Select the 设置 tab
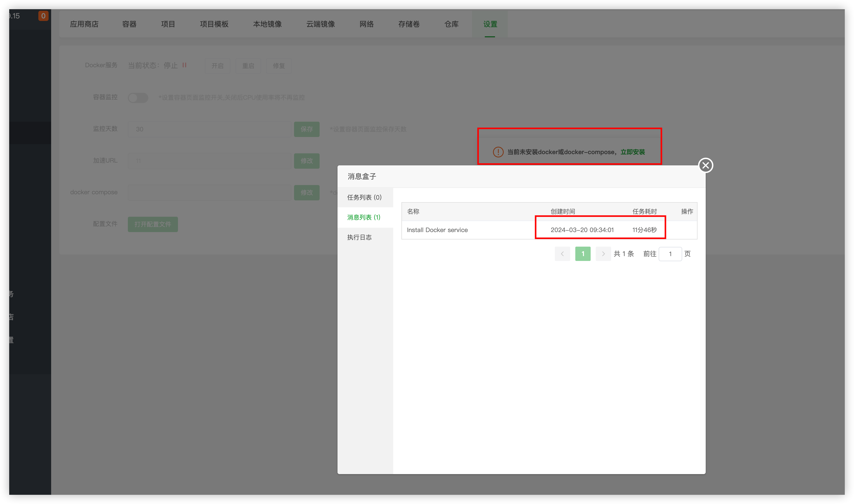Image resolution: width=854 pixels, height=504 pixels. 490,24
